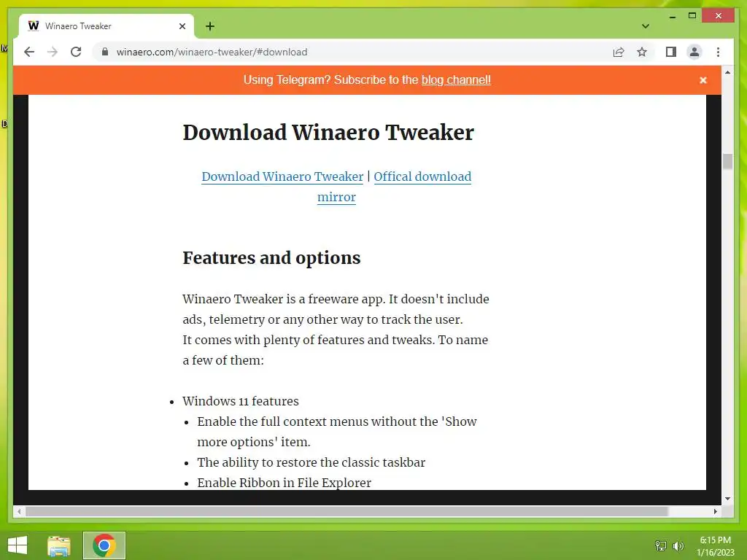Open the Chrome profile menu
This screenshot has width=747, height=560.
694,52
